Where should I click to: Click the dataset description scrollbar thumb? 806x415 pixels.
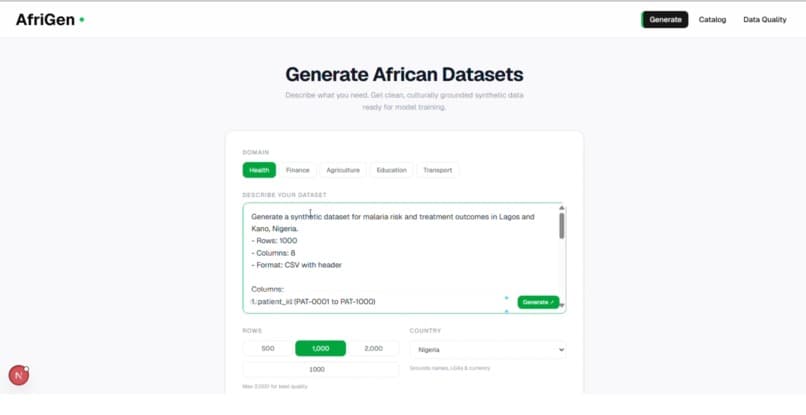[561, 226]
